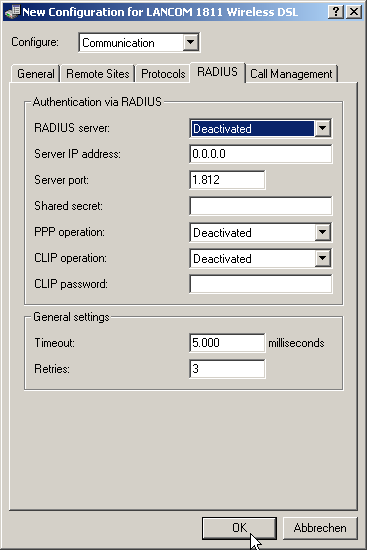Click the Server IP address field
The width and height of the screenshot is (367, 550).
point(261,154)
